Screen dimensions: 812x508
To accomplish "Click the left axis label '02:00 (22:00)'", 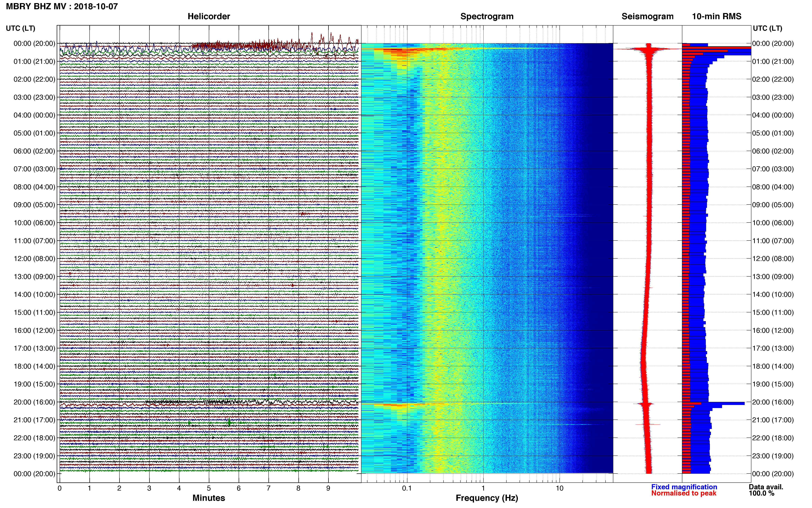I will pos(34,79).
